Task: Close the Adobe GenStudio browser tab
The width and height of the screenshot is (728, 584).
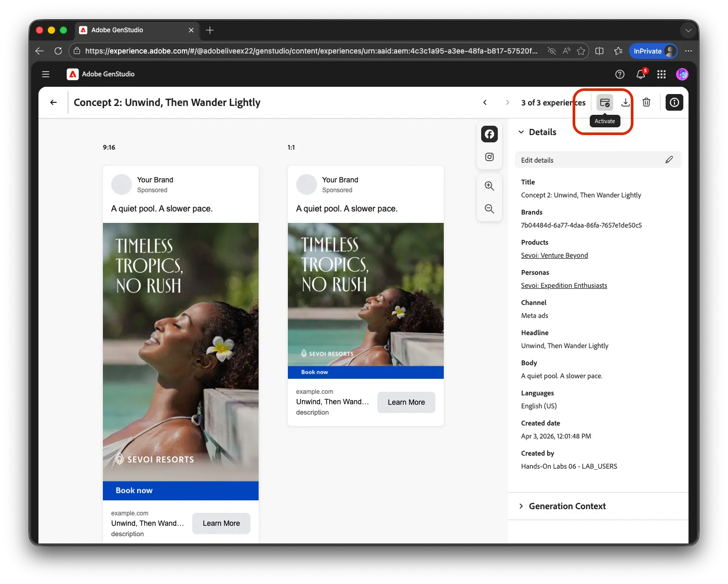Action: click(191, 30)
